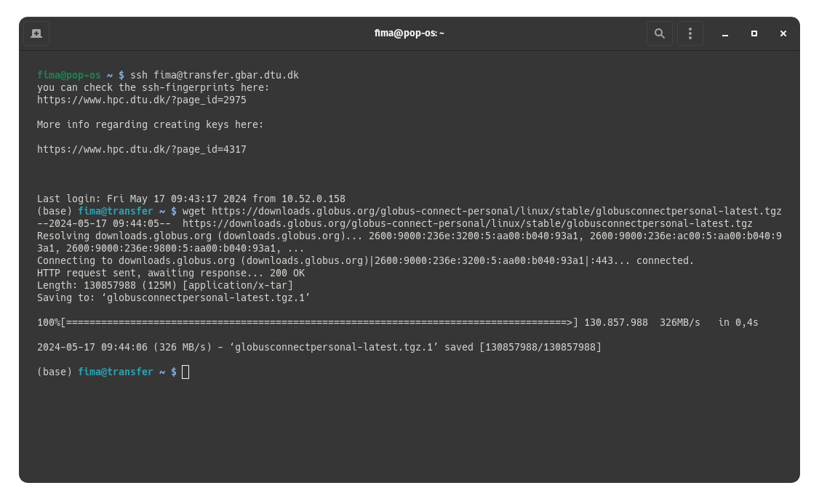
Task: Click the ssh fima@transfer.gbar.dtu.dk command text
Action: tap(214, 75)
